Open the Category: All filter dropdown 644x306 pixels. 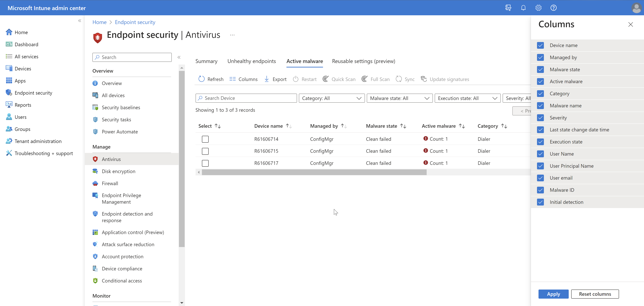[x=332, y=98]
